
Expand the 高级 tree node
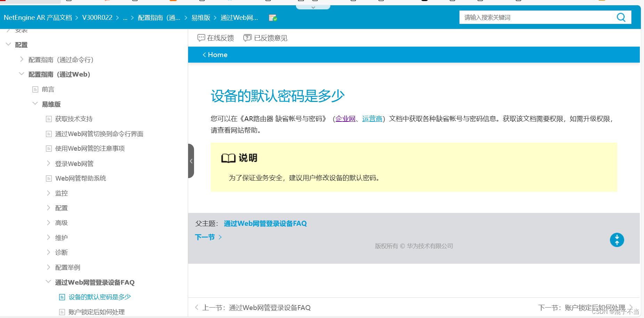pos(49,222)
